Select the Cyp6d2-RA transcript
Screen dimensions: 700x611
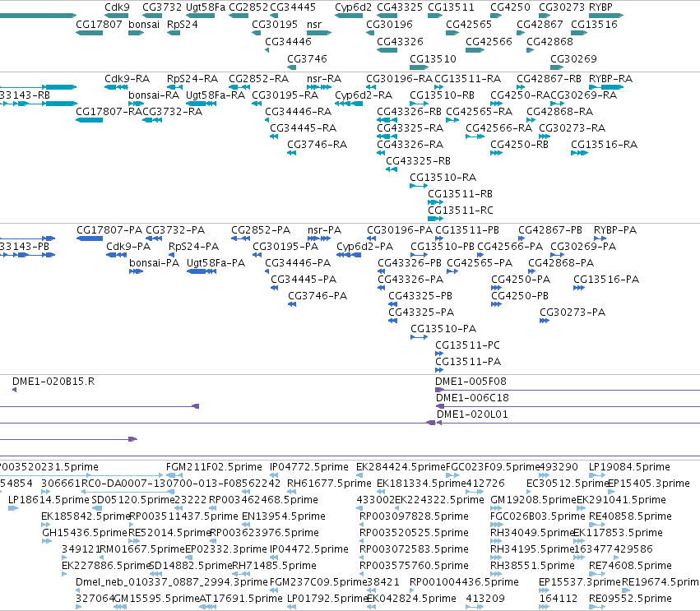[x=349, y=104]
